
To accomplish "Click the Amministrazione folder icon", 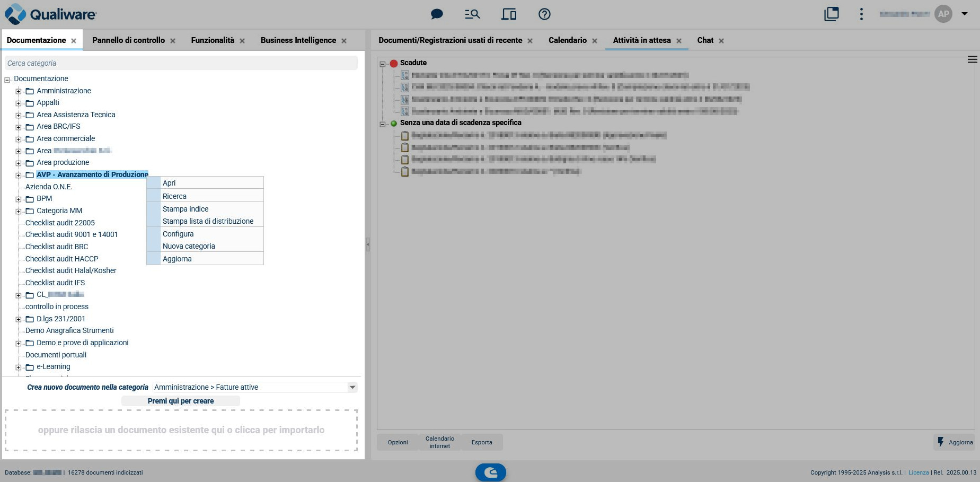I will pyautogui.click(x=30, y=91).
